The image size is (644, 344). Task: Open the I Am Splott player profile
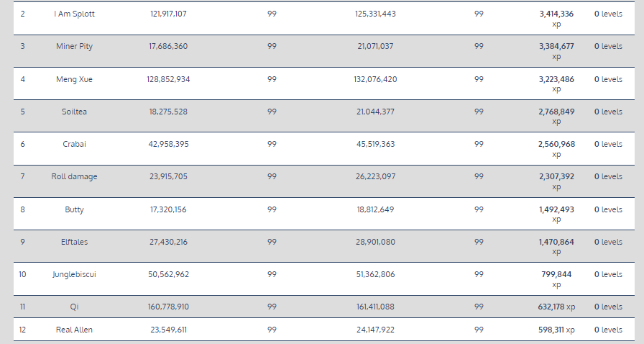pos(74,14)
